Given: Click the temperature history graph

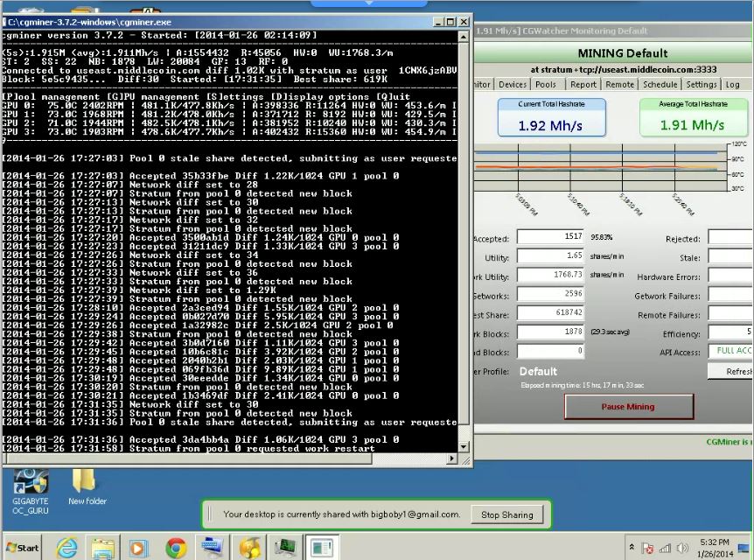Looking at the screenshot, I should coord(600,167).
